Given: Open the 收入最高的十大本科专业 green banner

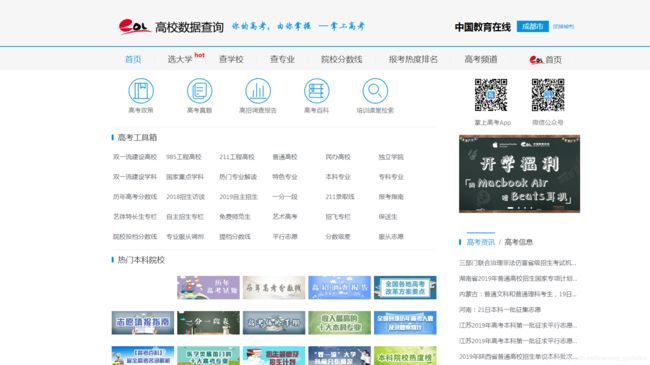Looking at the screenshot, I should [x=340, y=323].
